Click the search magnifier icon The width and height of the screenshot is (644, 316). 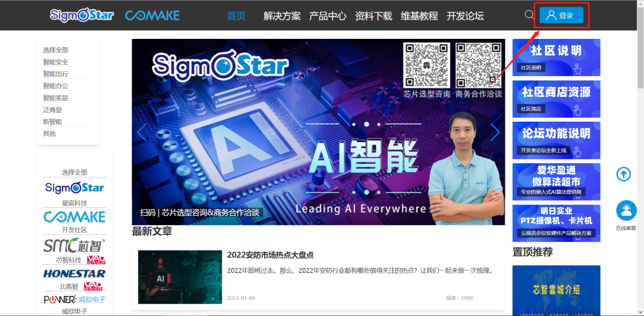click(529, 15)
